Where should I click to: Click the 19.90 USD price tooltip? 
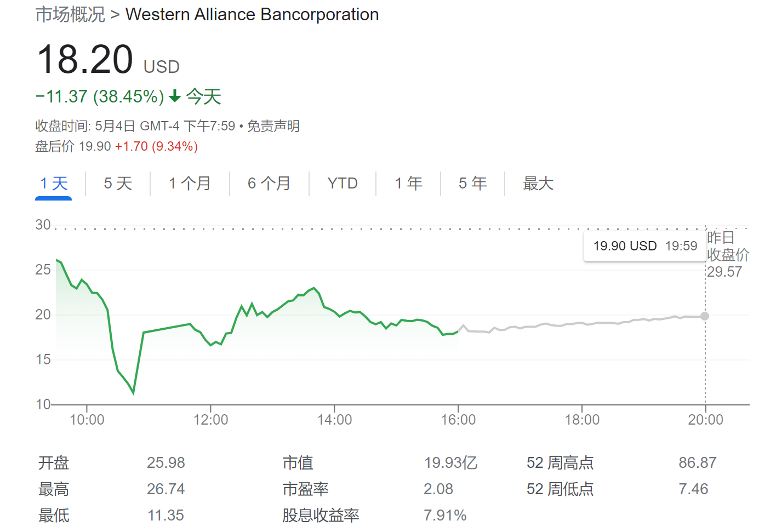(645, 246)
